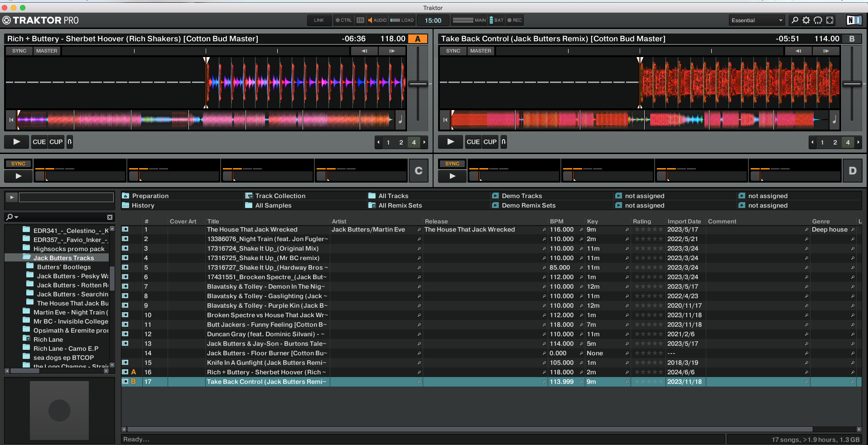Skip to start of track on Deck A

11,120
